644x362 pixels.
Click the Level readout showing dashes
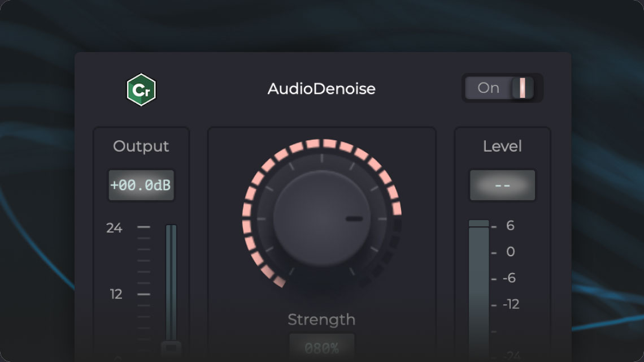tap(502, 185)
